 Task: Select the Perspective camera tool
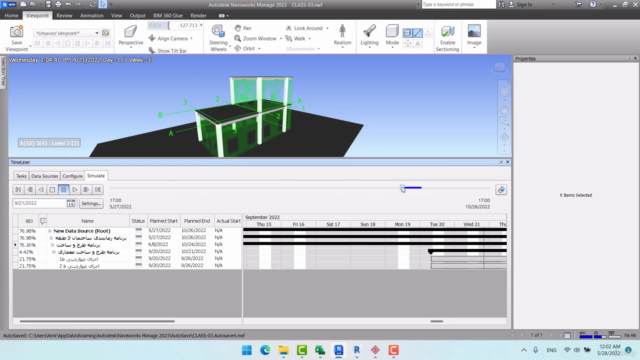(131, 36)
